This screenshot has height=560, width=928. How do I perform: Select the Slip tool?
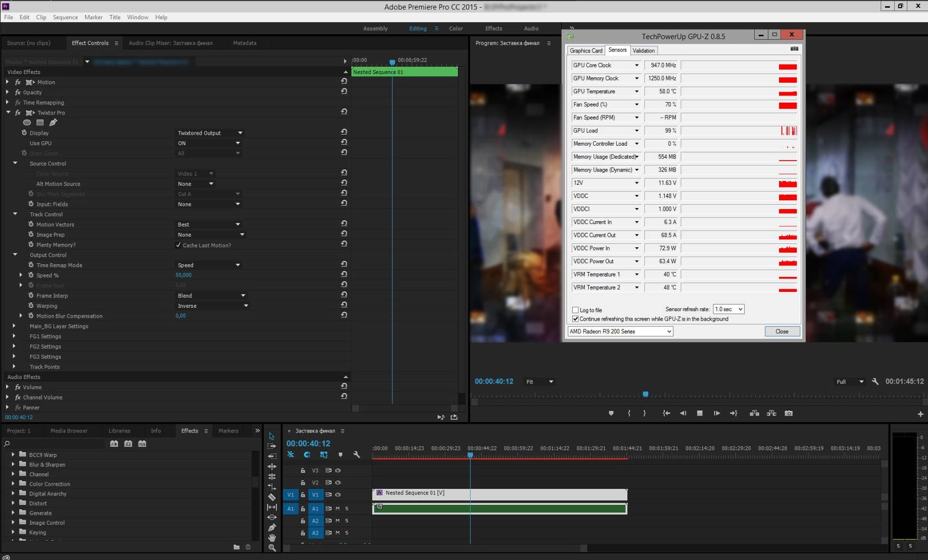click(272, 507)
